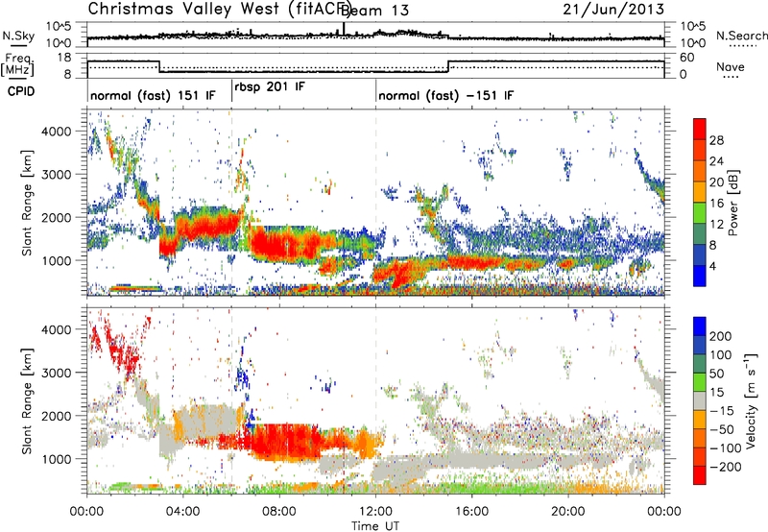
Task: Click the date '21/Jun/2013'
Action: point(613,10)
